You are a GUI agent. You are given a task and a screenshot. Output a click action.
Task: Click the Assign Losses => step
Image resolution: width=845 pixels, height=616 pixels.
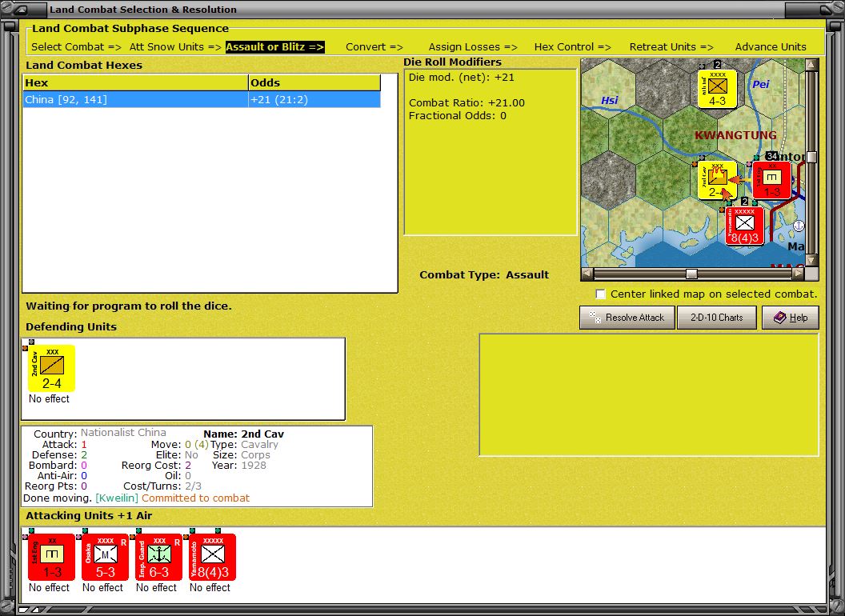pyautogui.click(x=473, y=47)
